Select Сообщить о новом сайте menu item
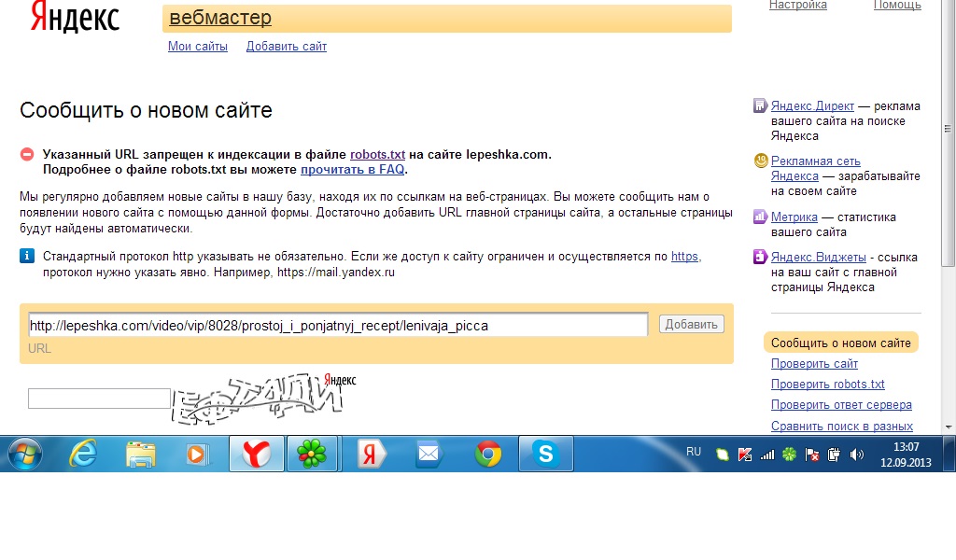 (x=841, y=343)
